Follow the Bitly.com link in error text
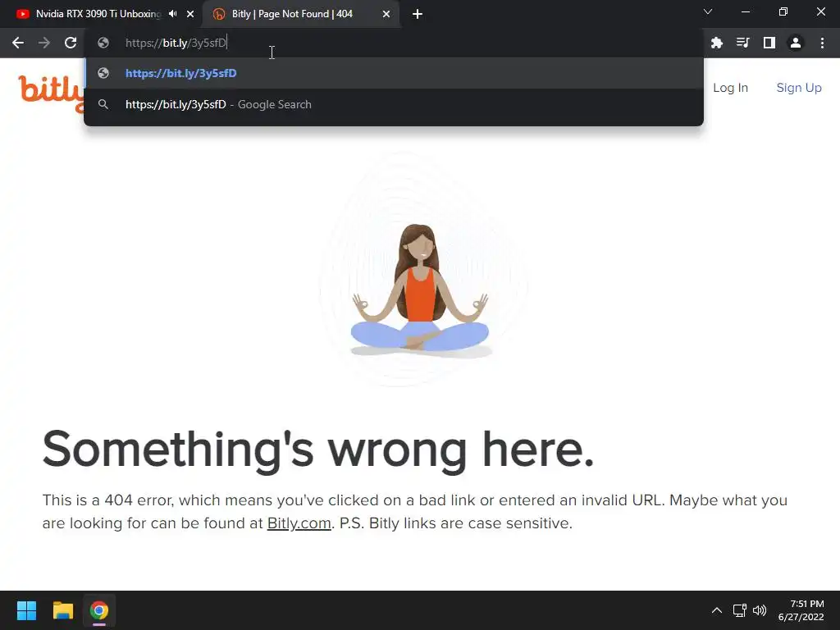This screenshot has height=630, width=840. tap(299, 523)
